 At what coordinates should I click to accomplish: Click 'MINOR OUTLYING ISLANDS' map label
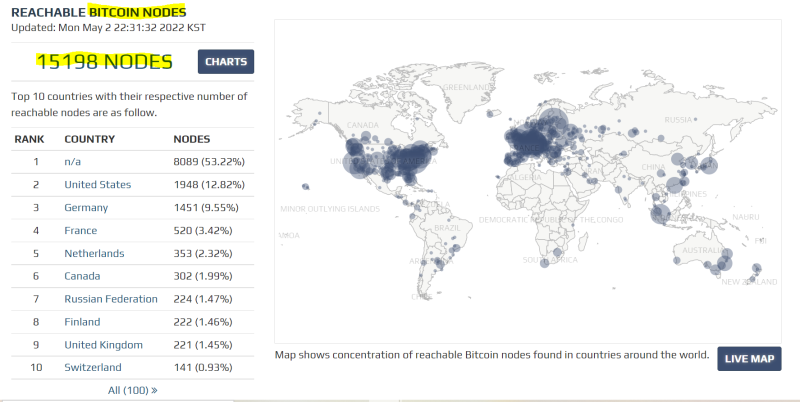[x=330, y=209]
